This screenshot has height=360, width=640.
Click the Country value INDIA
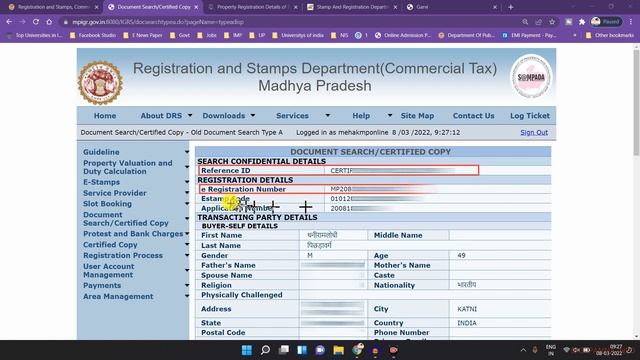(467, 323)
